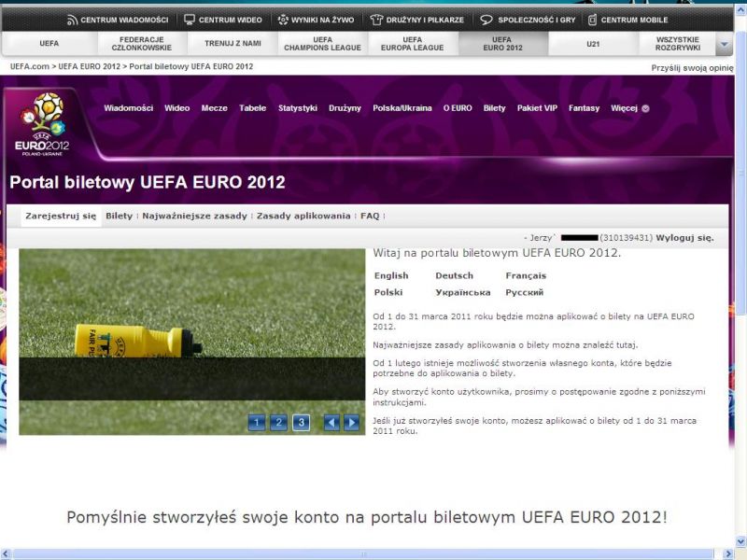
Task: Open Wideo in purple menu
Action: tap(176, 108)
